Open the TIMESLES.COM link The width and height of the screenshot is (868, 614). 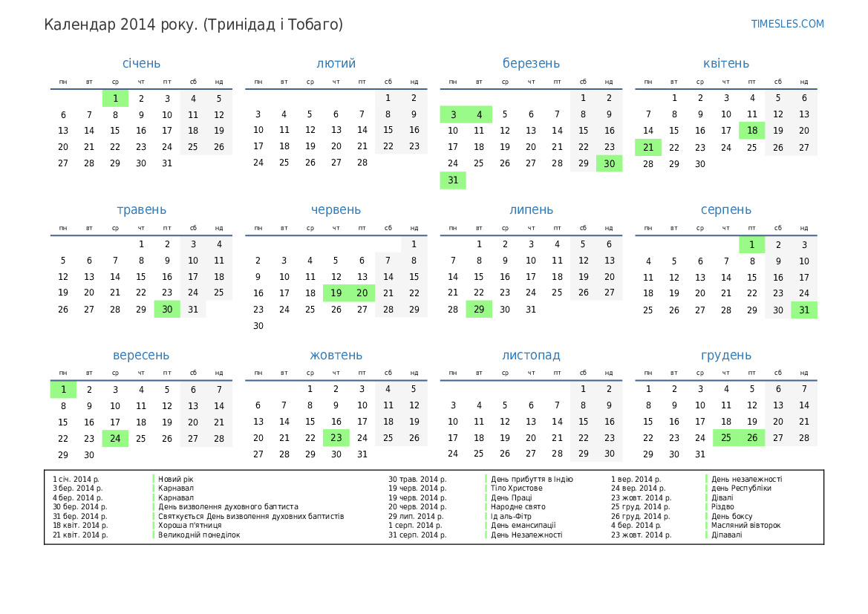click(787, 24)
